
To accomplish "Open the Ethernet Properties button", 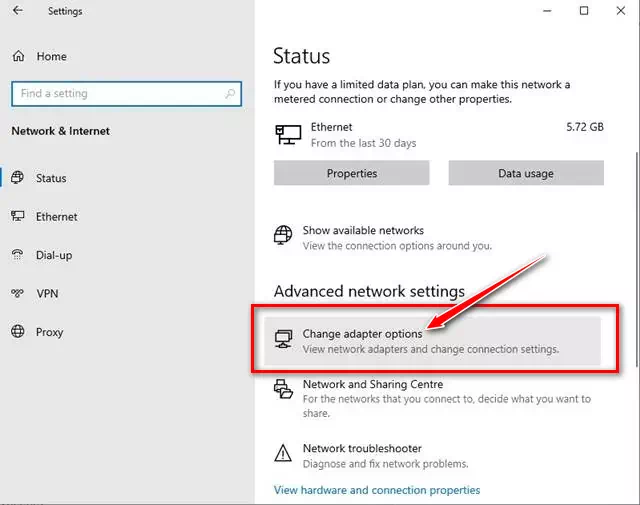I will [x=351, y=173].
